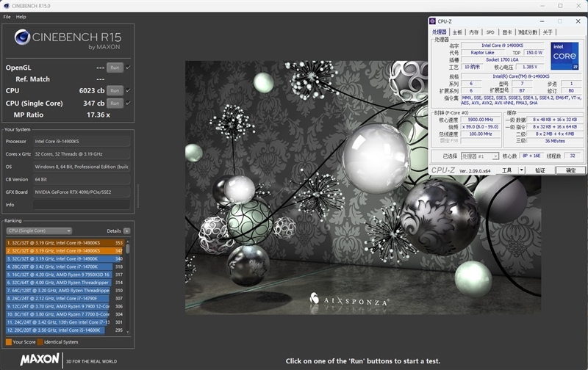Viewport: 588px width, 370px height.
Task: Expand the 工具 tools dropdown arrow in CPU-Z
Action: pos(521,170)
